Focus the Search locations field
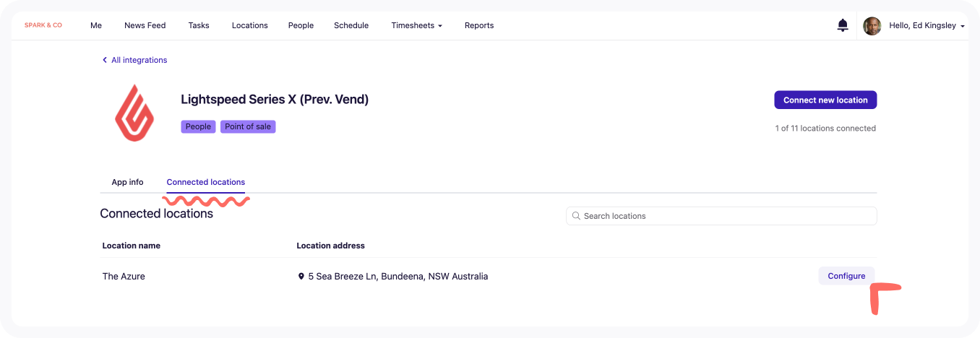This screenshot has width=980, height=338. (x=721, y=216)
